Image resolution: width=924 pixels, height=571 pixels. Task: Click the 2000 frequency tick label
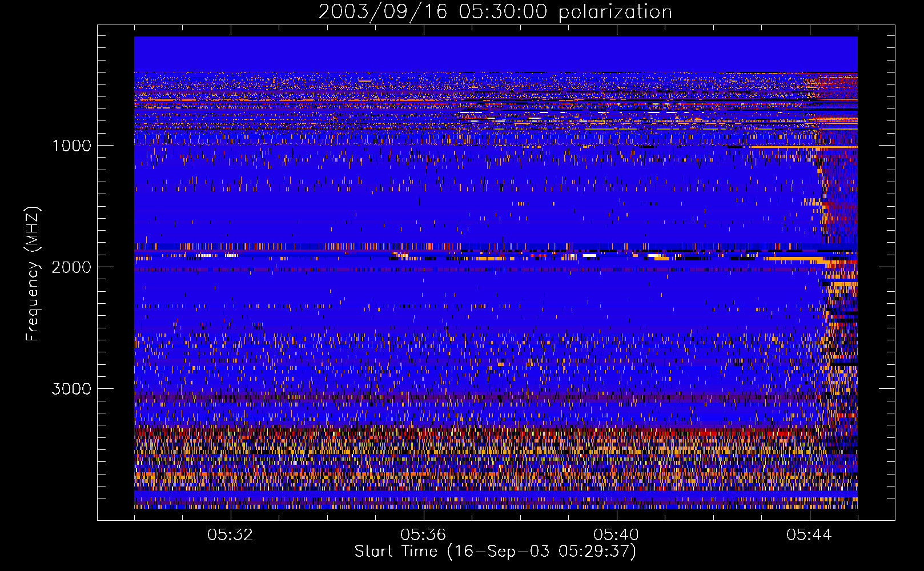click(x=71, y=267)
